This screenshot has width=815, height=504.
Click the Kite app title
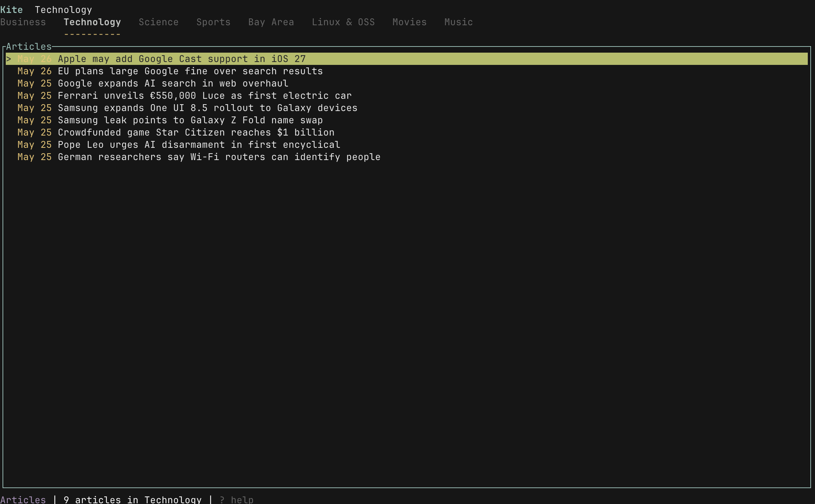[12, 10]
